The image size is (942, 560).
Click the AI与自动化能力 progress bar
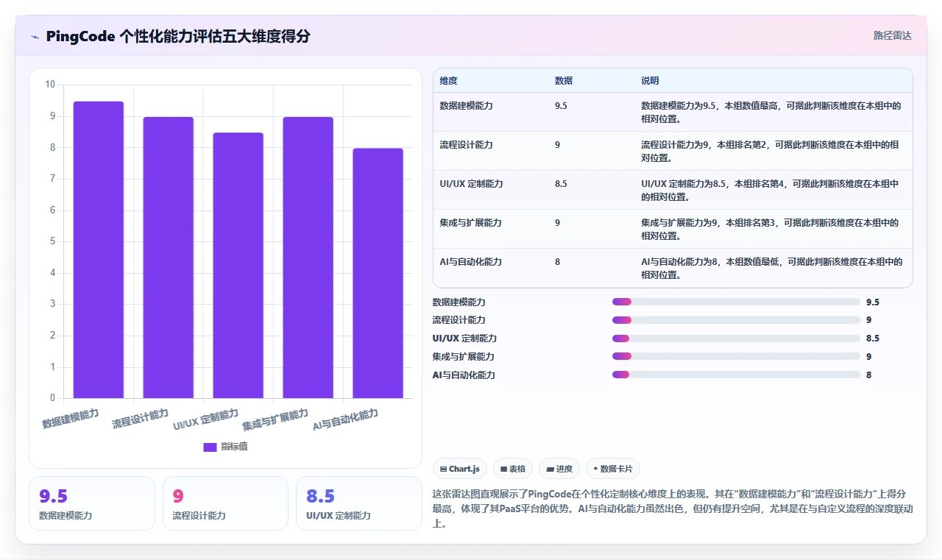click(x=736, y=375)
